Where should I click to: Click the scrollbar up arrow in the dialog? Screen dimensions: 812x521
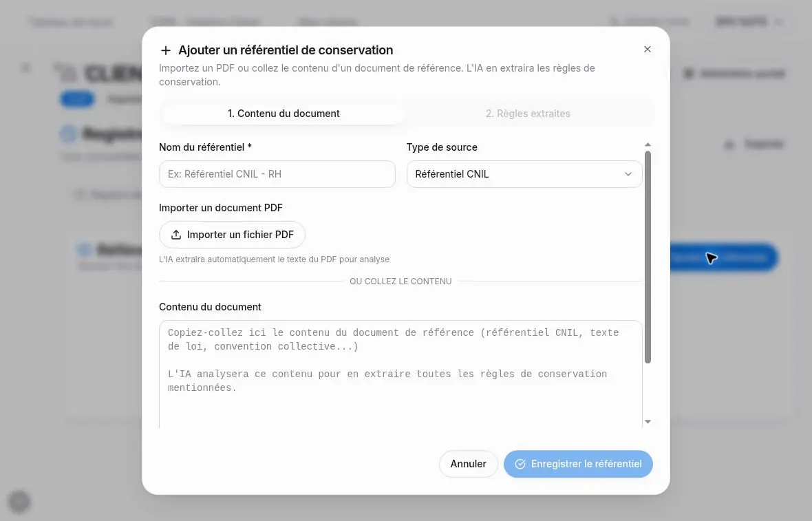pos(648,145)
